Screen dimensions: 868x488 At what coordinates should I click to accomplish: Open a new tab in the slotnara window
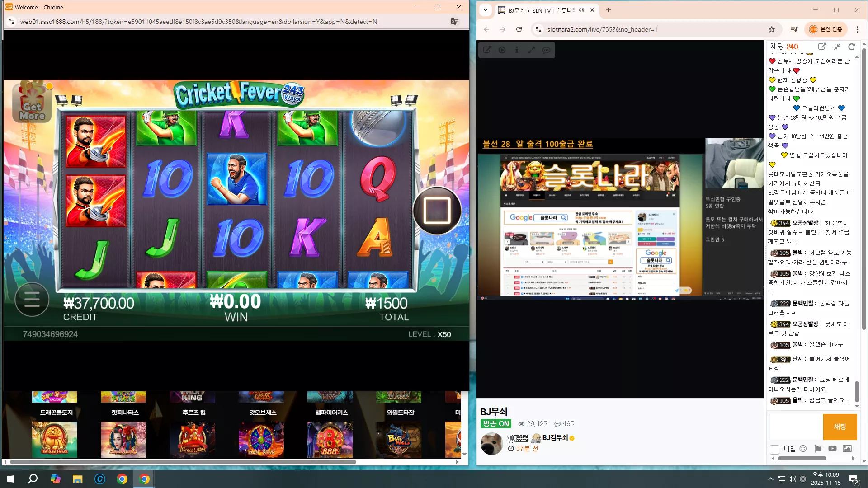coord(609,10)
